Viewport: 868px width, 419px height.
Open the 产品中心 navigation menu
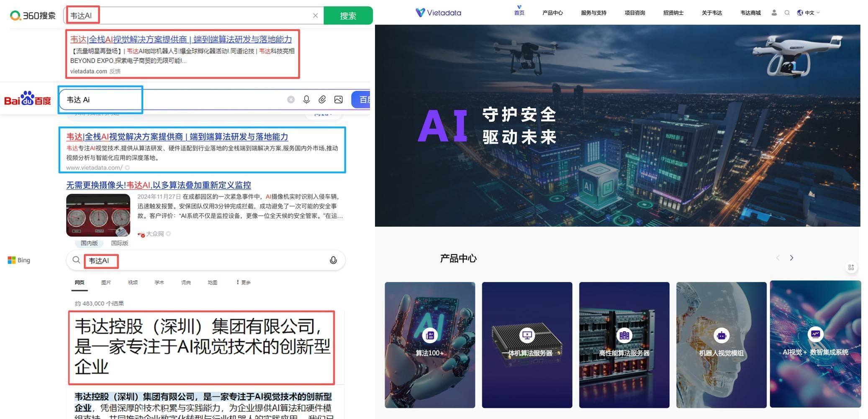tap(552, 13)
